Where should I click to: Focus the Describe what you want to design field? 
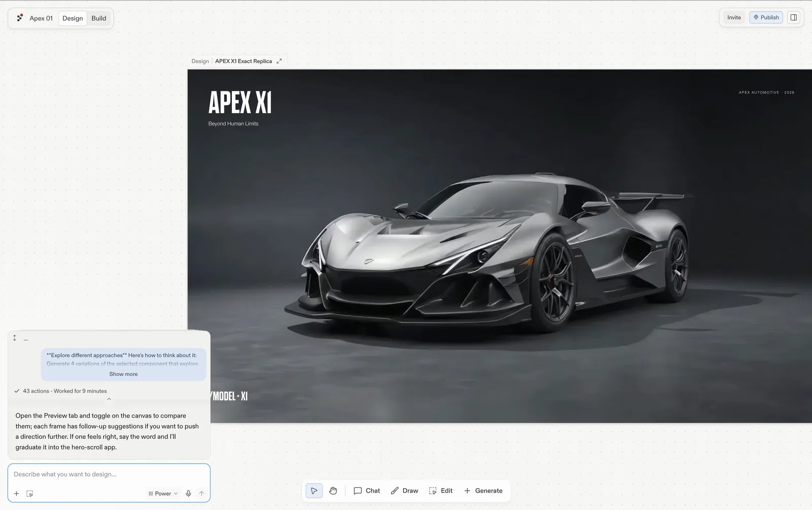(x=109, y=474)
